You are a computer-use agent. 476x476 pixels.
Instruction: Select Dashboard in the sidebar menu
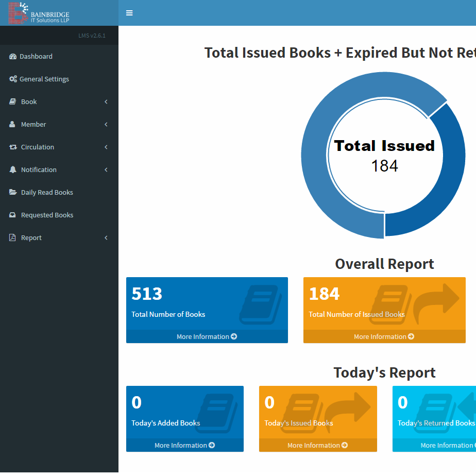point(37,56)
